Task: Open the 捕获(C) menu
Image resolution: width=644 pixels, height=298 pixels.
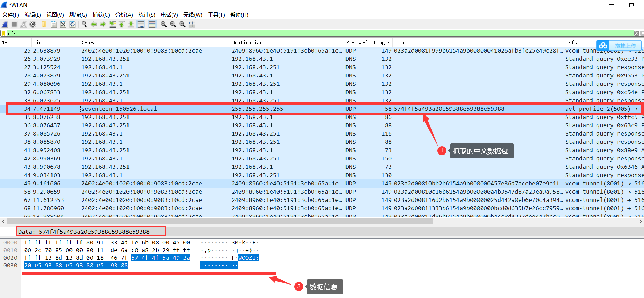Action: tap(101, 15)
